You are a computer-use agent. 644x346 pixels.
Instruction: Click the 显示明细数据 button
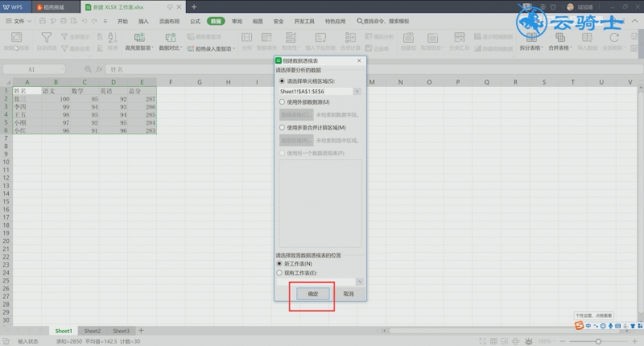coord(493,36)
